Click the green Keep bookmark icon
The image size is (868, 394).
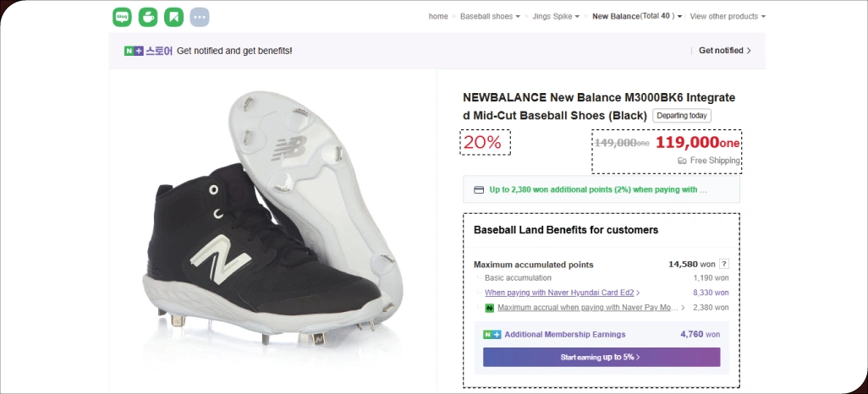tap(173, 16)
